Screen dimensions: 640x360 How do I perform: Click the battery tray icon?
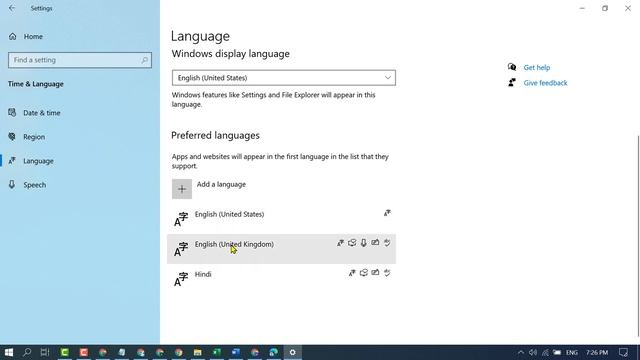(557, 352)
